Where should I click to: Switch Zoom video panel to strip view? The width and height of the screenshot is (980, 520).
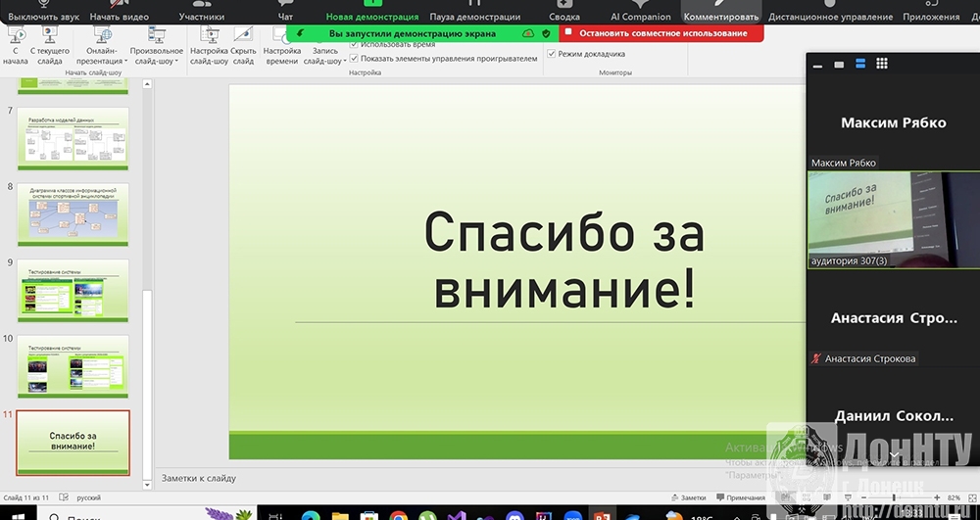pyautogui.click(x=860, y=64)
